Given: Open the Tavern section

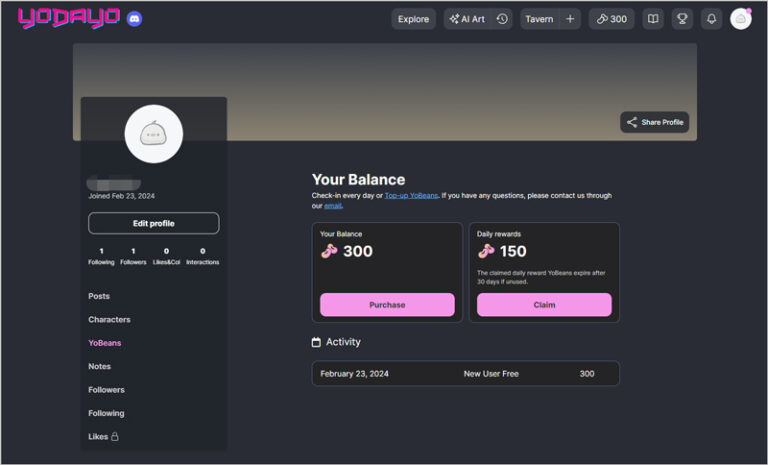Looking at the screenshot, I should pyautogui.click(x=539, y=19).
